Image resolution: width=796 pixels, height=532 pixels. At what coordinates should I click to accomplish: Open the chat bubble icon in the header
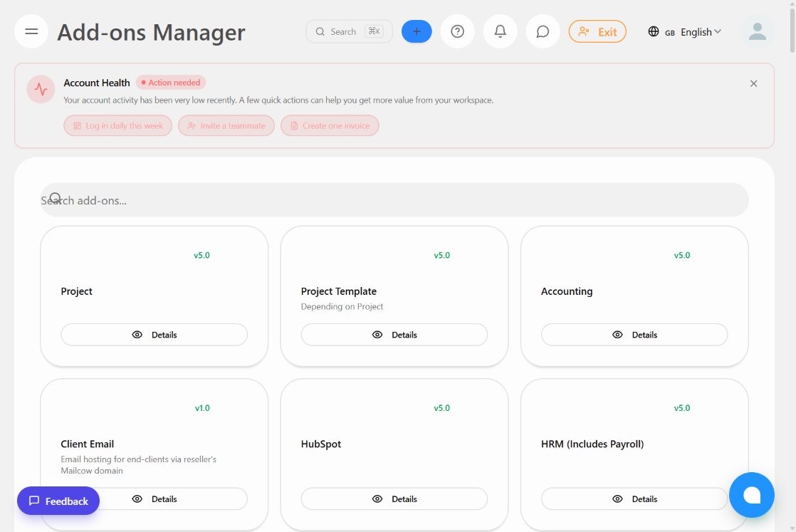[x=543, y=31]
